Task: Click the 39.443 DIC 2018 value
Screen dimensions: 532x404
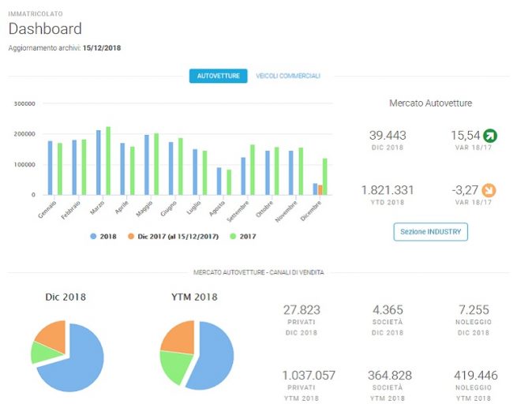Action: pyautogui.click(x=388, y=136)
